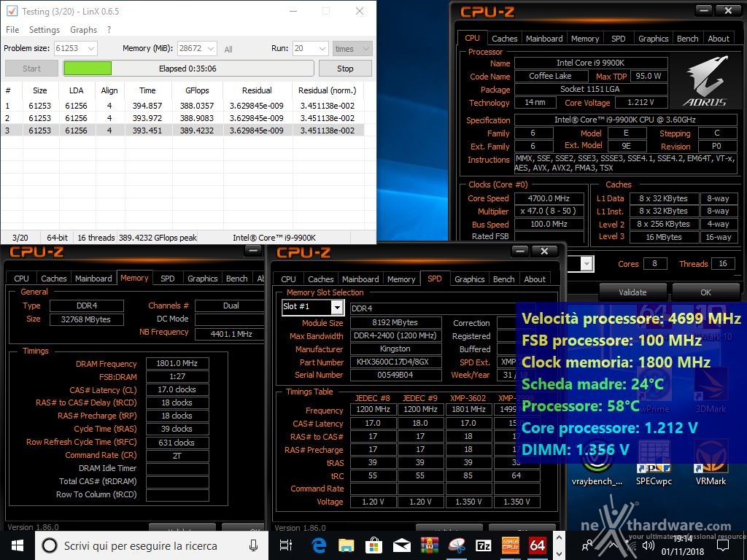Open Microsoft Store from taskbar
The image size is (747, 560).
[x=374, y=545]
